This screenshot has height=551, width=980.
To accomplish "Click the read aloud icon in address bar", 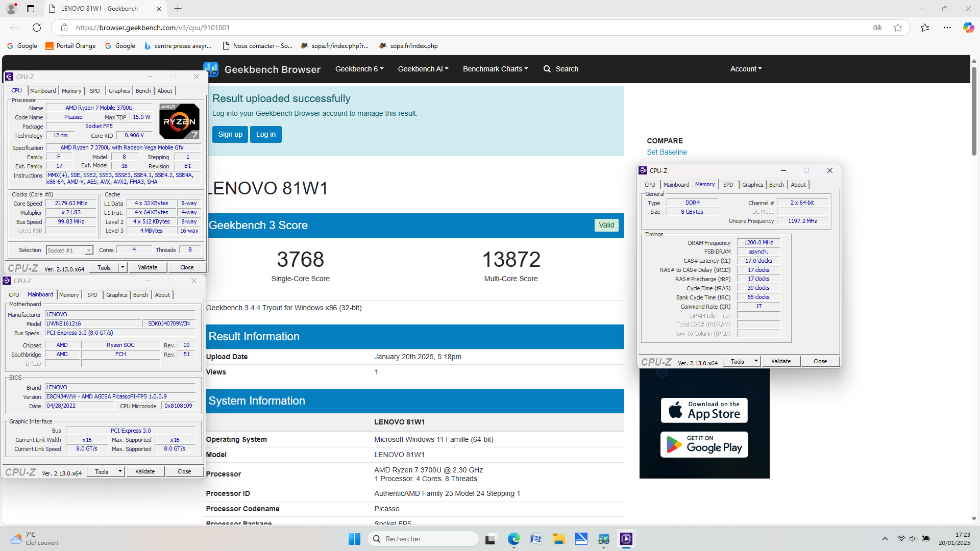I will pos(877,28).
